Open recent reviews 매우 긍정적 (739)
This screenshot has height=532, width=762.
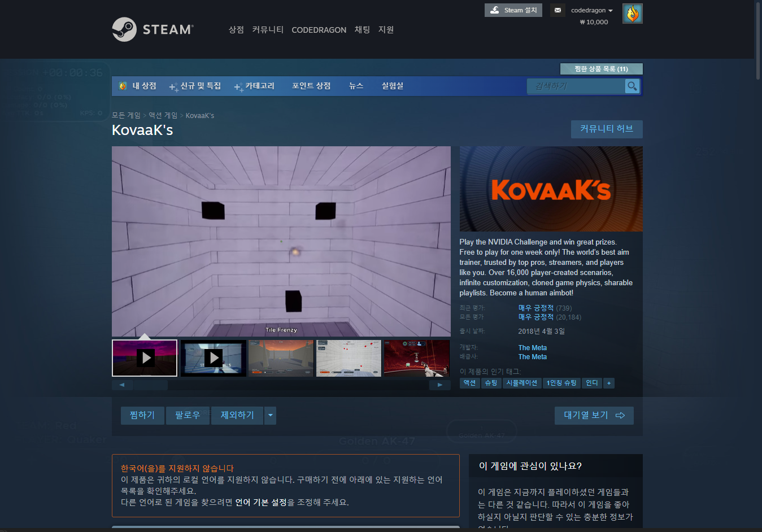(x=545, y=308)
